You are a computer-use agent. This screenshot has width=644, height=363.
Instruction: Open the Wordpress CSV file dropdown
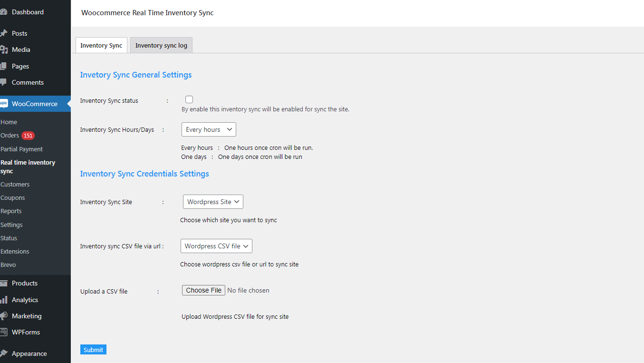pyautogui.click(x=216, y=246)
